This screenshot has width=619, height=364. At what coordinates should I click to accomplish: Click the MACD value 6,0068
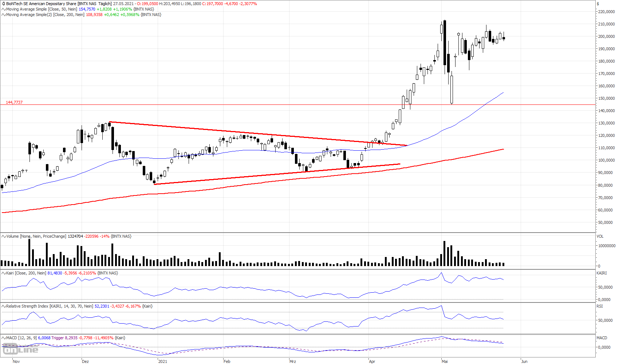pyautogui.click(x=44, y=338)
